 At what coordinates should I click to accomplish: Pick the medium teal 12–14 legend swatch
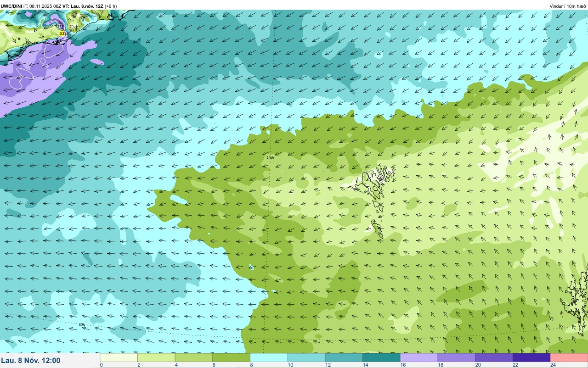344,357
